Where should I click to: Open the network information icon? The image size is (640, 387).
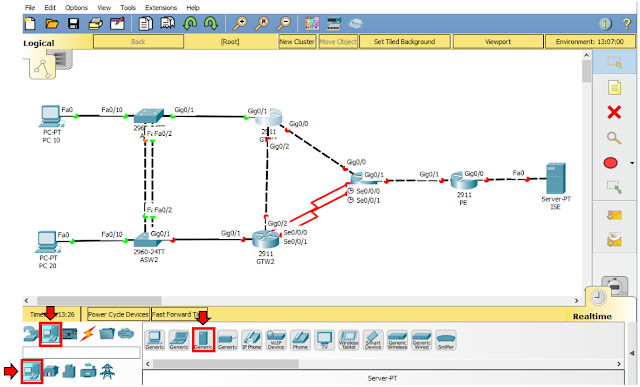pyautogui.click(x=605, y=24)
